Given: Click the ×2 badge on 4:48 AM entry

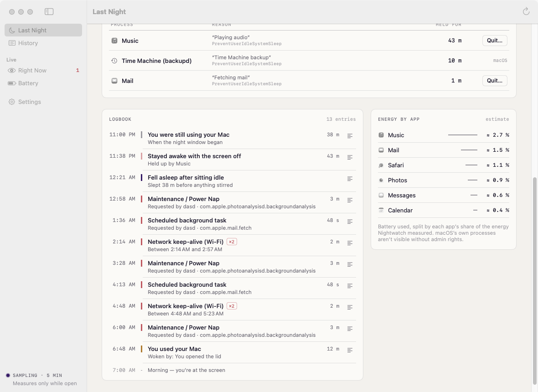Looking at the screenshot, I should pyautogui.click(x=232, y=306).
